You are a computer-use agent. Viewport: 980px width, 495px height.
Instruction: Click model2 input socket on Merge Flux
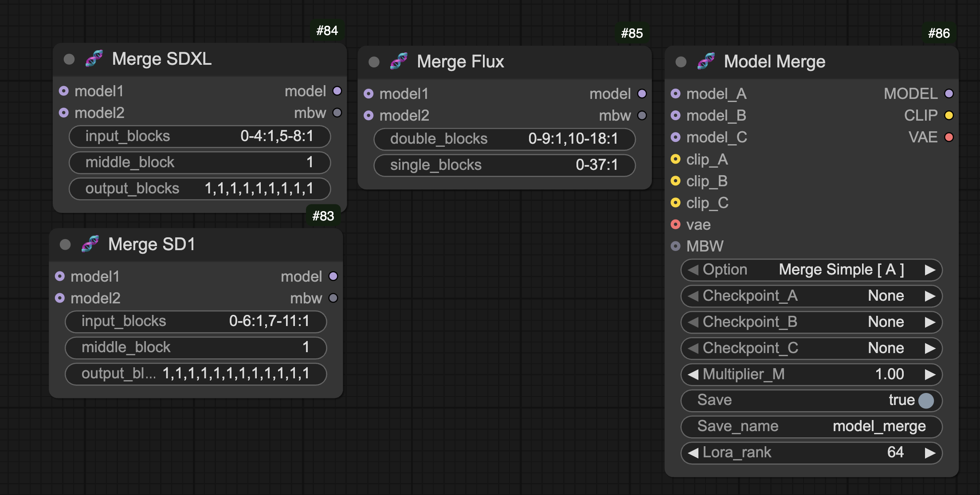(368, 115)
